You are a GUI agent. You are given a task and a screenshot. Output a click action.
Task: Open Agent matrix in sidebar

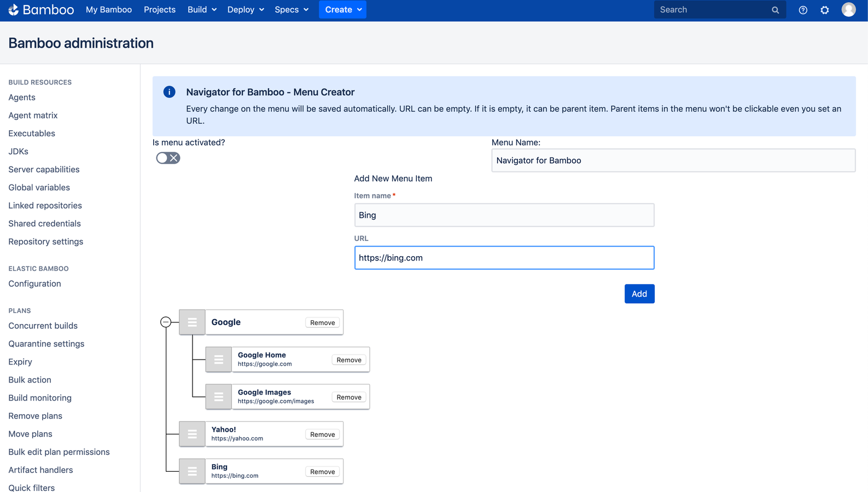click(33, 115)
